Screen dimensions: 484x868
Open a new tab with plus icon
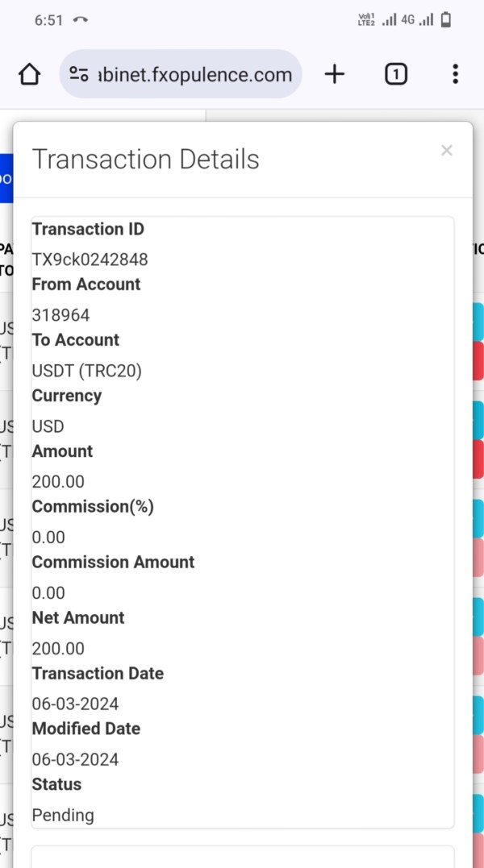(x=334, y=75)
